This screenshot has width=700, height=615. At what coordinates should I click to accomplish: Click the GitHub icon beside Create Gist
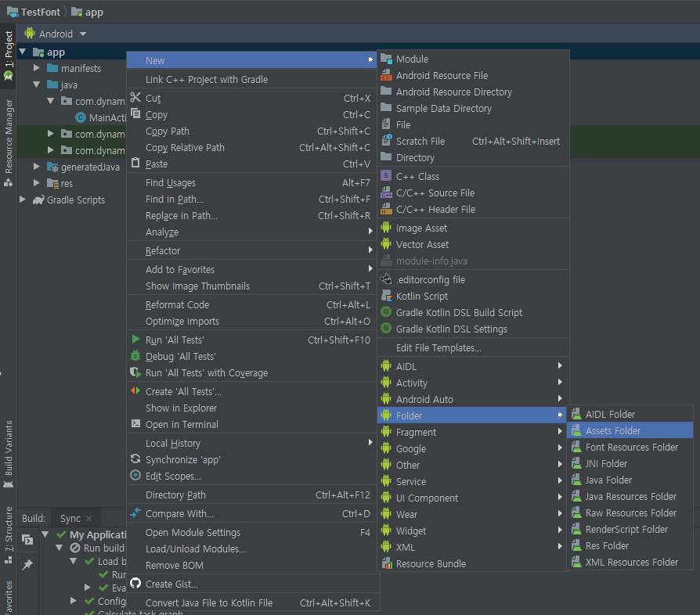click(135, 583)
